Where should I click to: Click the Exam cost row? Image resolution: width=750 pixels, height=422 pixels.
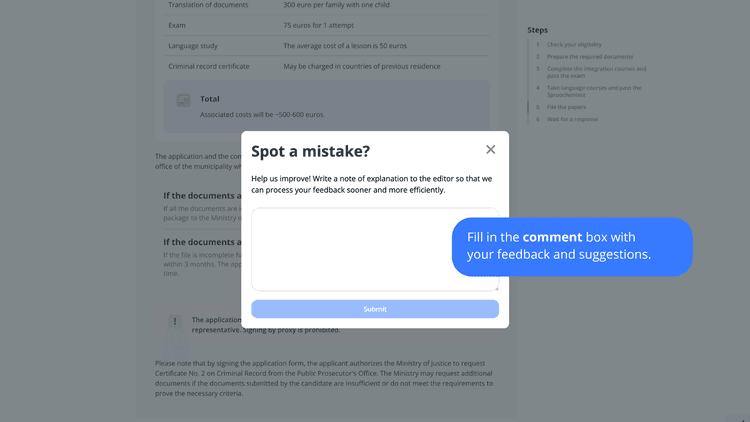tap(322, 25)
